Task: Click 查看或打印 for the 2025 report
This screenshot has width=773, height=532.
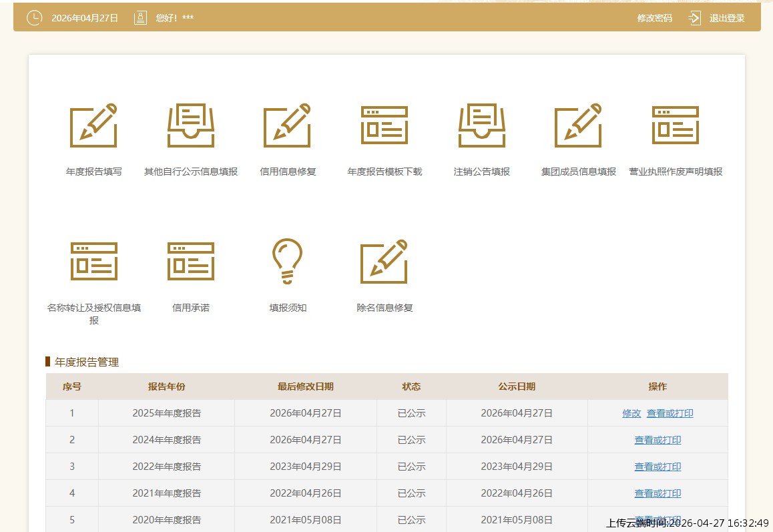Action: click(670, 413)
